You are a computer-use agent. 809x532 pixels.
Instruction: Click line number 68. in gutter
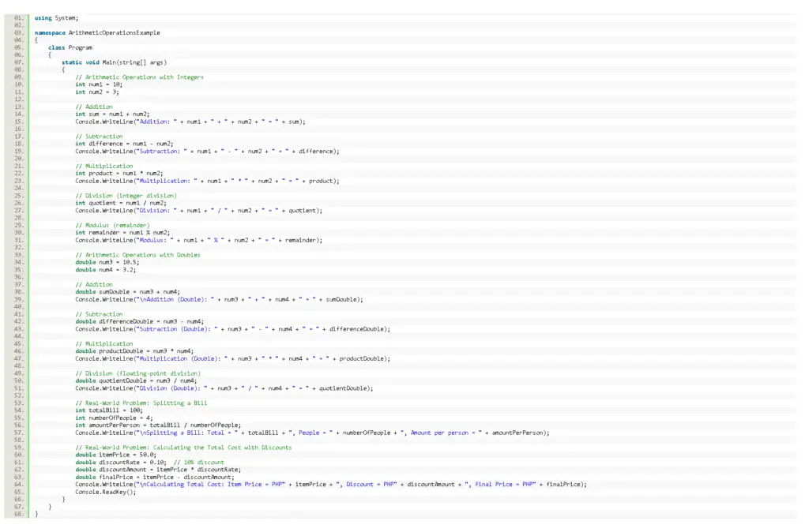[x=19, y=515]
